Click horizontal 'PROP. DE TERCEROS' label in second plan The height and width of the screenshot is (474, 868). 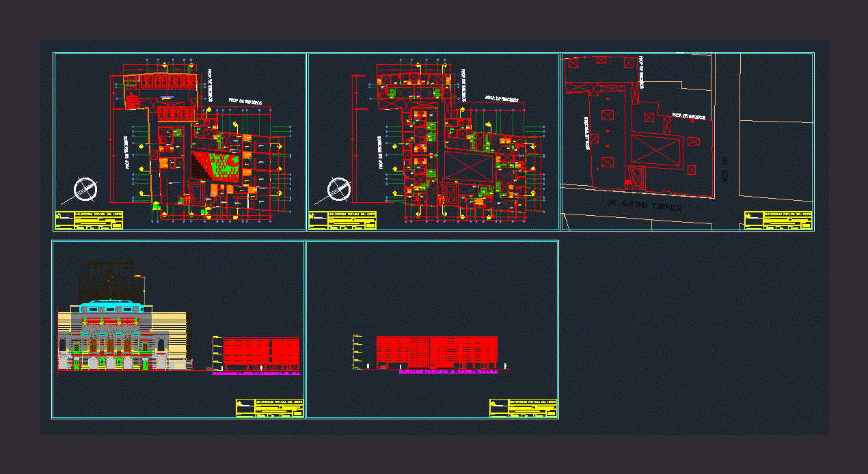click(502, 99)
